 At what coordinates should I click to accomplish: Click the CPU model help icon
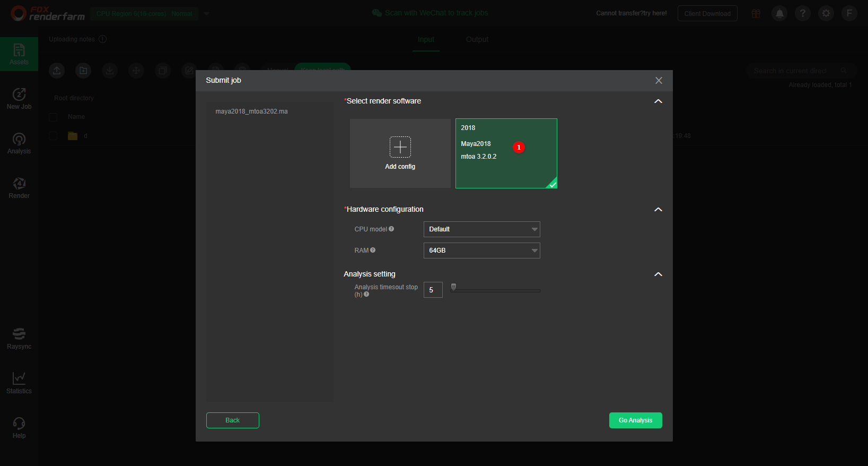pos(391,229)
